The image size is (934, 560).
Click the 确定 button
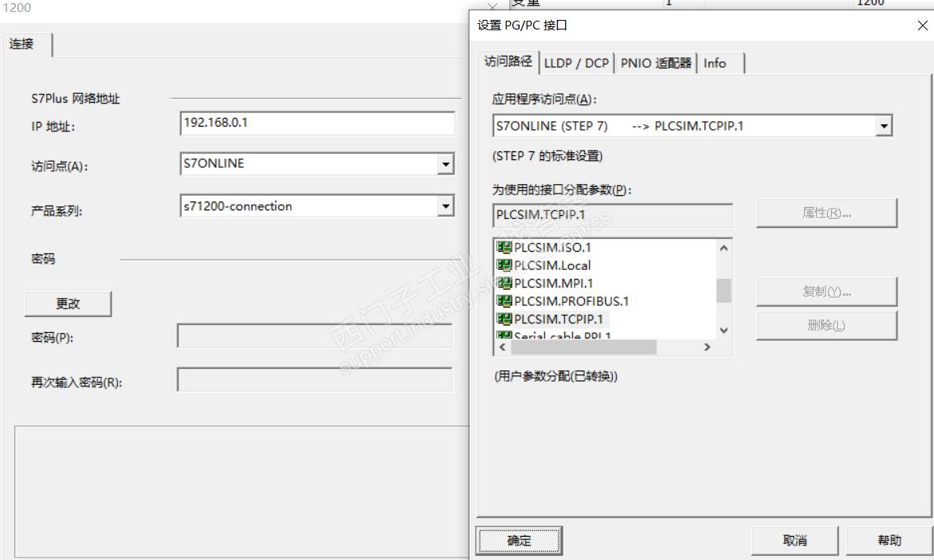(519, 540)
